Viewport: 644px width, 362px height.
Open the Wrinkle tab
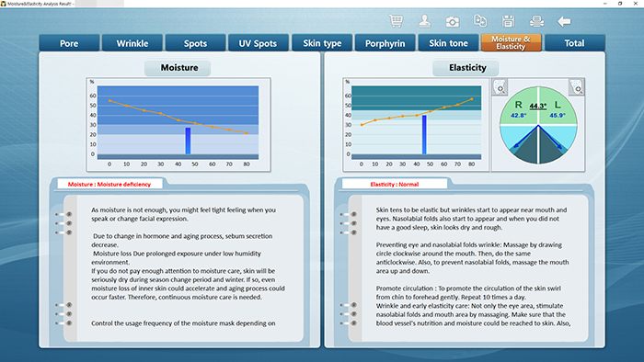[132, 43]
